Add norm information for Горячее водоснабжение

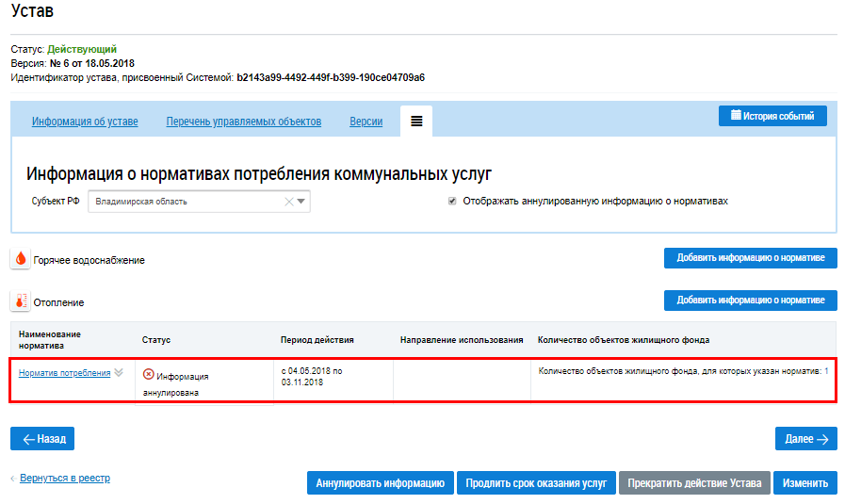[750, 258]
